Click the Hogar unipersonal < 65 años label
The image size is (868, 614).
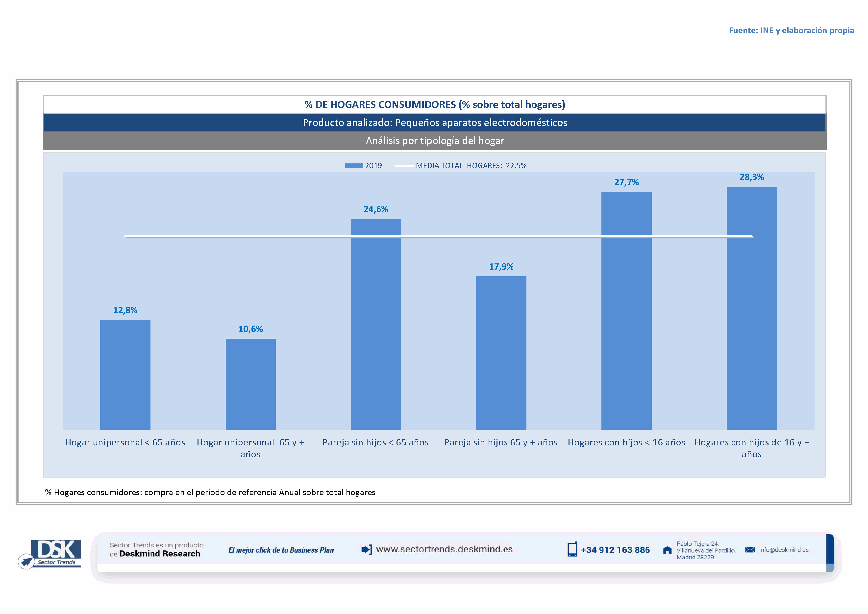[x=125, y=442]
